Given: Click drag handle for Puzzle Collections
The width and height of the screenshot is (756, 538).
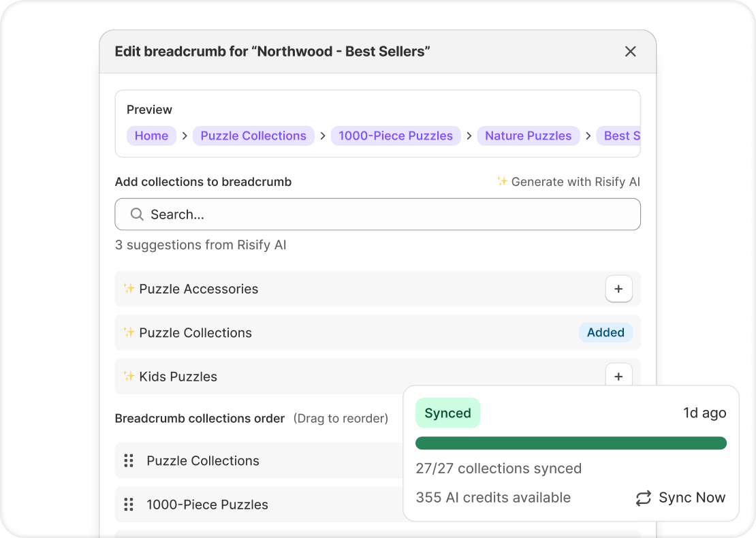Looking at the screenshot, I should [129, 461].
